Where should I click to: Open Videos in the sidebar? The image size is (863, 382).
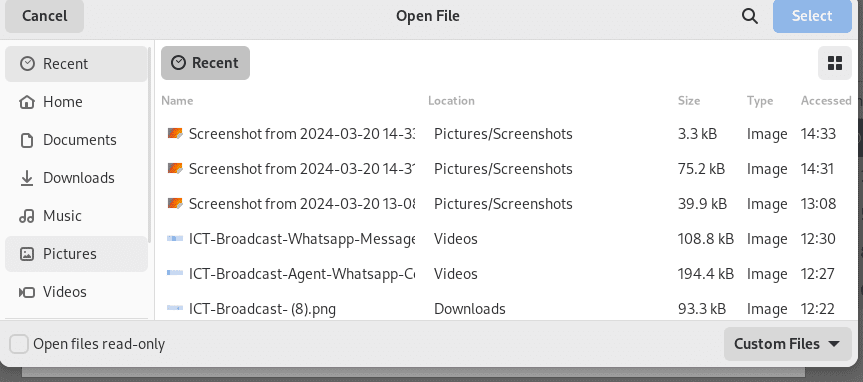pos(77,292)
